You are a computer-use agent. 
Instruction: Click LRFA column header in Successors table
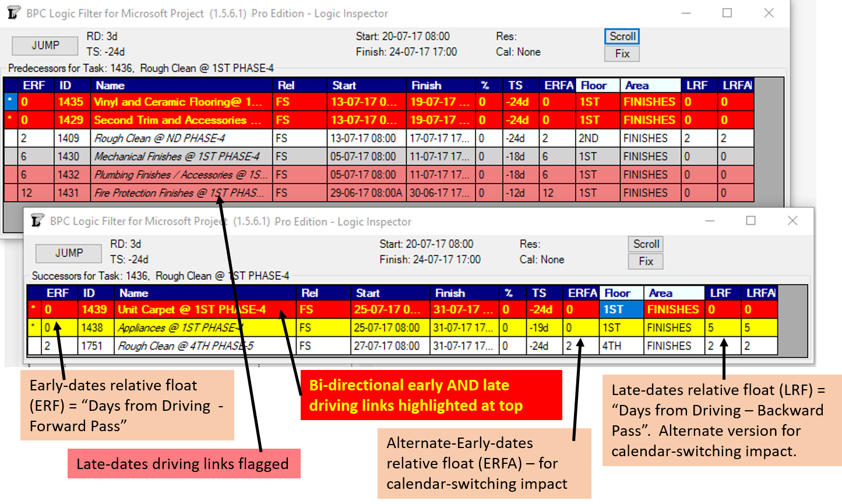(x=760, y=293)
